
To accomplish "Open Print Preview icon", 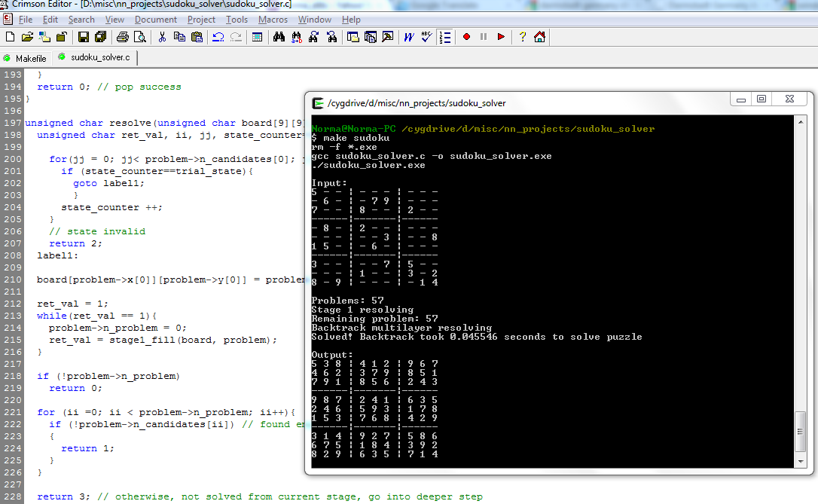I will (140, 37).
